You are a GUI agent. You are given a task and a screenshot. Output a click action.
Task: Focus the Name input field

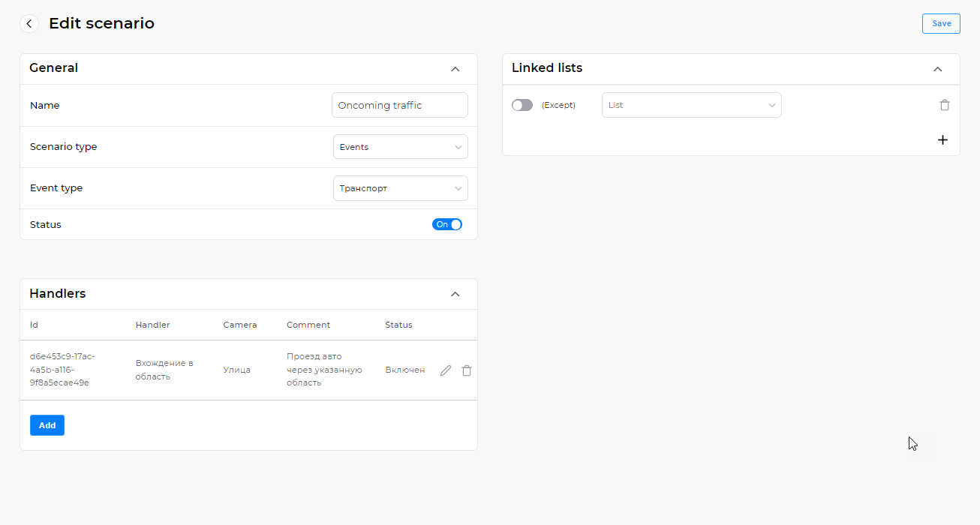coord(400,105)
